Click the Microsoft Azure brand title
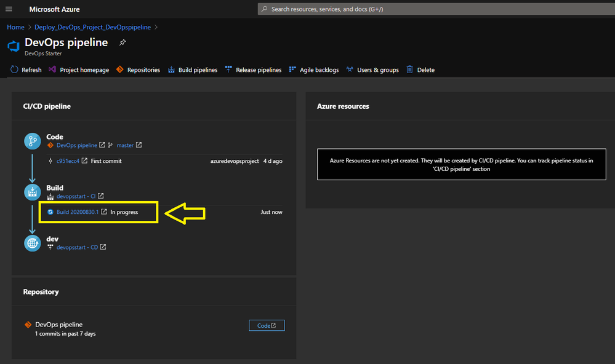615x364 pixels. click(54, 9)
